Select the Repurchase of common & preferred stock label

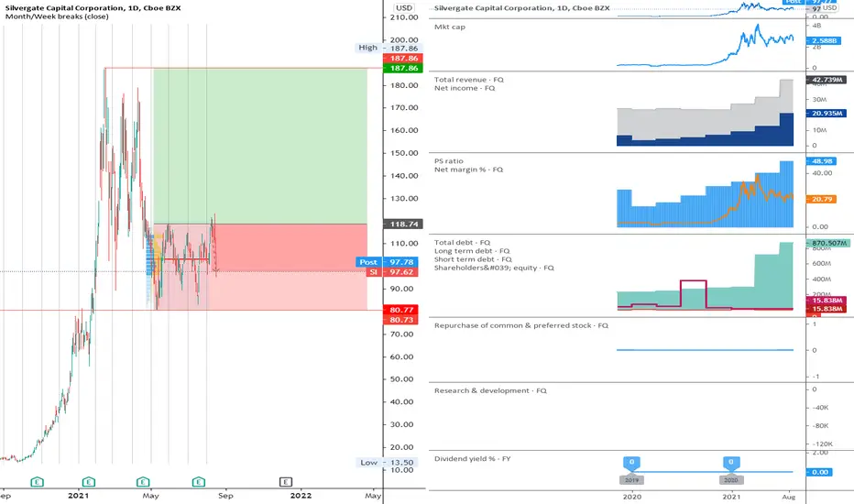[x=521, y=326]
